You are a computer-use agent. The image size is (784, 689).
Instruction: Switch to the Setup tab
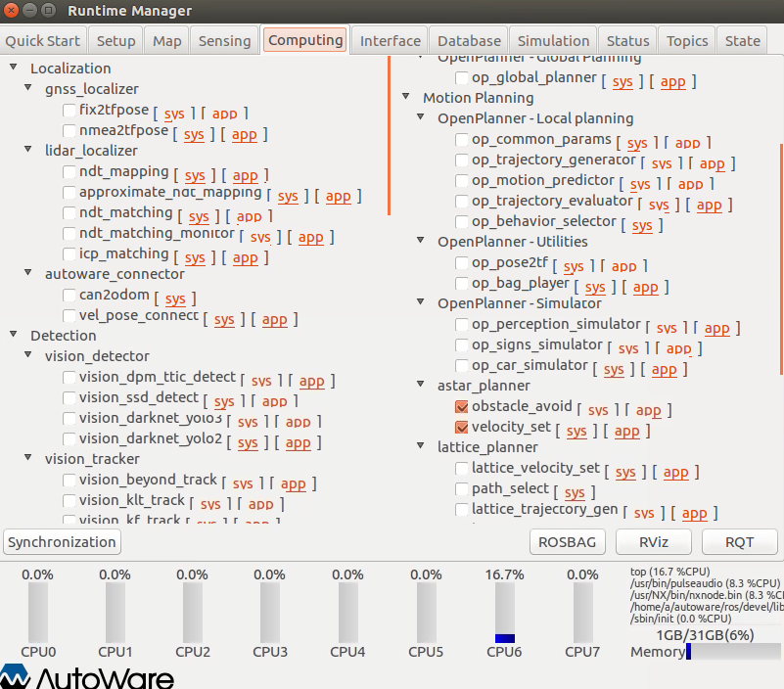(x=116, y=41)
